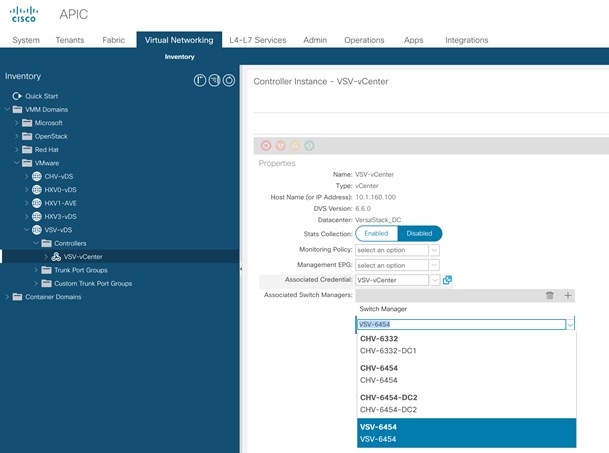Click the first Inventory toolbar circle icon
The image size is (609, 453).
pos(200,80)
